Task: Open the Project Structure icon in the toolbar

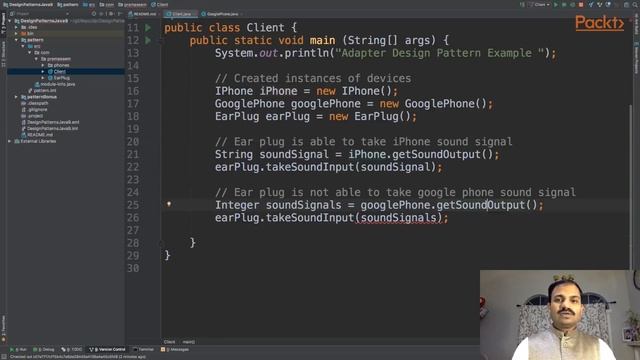Action: click(627, 5)
